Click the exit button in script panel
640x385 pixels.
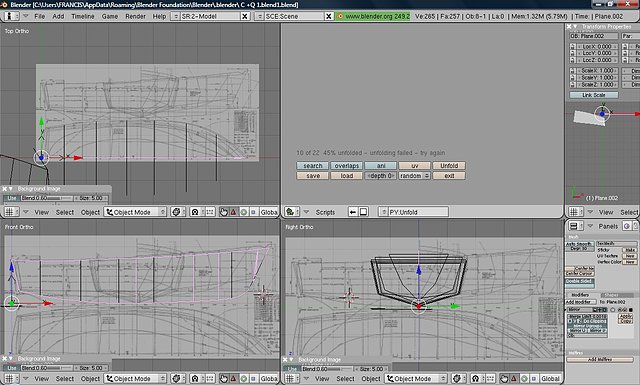pyautogui.click(x=449, y=176)
